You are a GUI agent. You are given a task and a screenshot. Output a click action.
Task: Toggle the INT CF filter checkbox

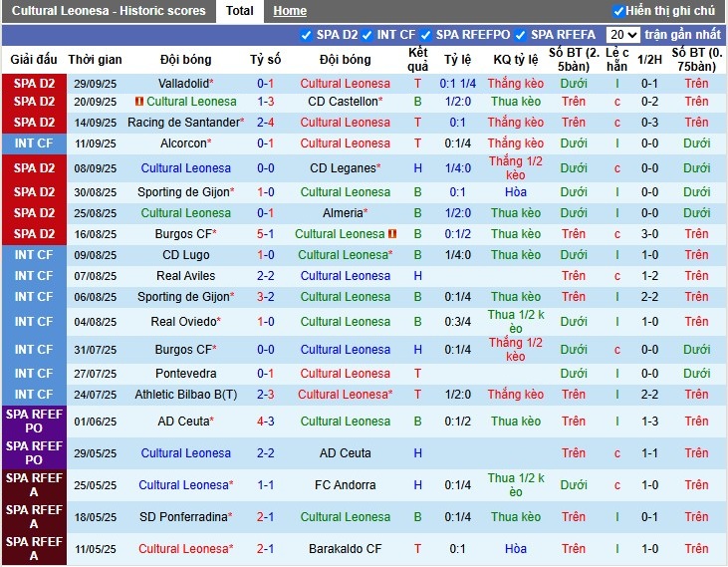click(x=367, y=35)
